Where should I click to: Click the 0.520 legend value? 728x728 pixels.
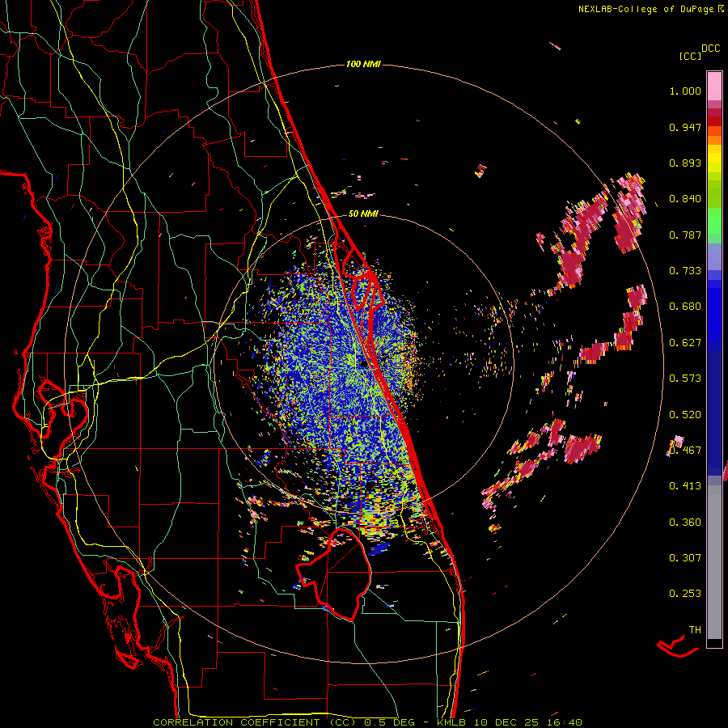point(685,415)
